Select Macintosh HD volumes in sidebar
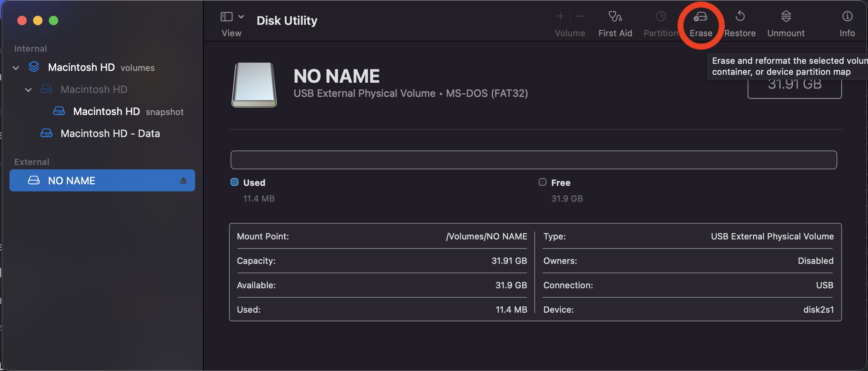The width and height of the screenshot is (868, 371). pyautogui.click(x=102, y=67)
